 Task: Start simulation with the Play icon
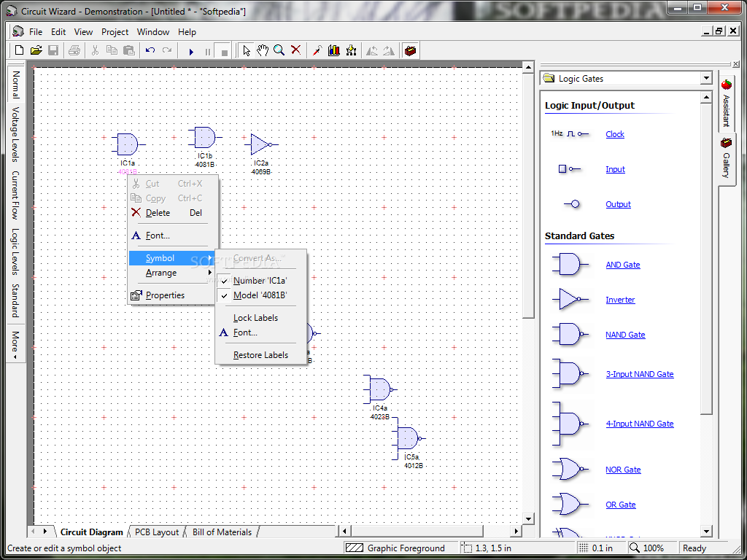coord(191,52)
